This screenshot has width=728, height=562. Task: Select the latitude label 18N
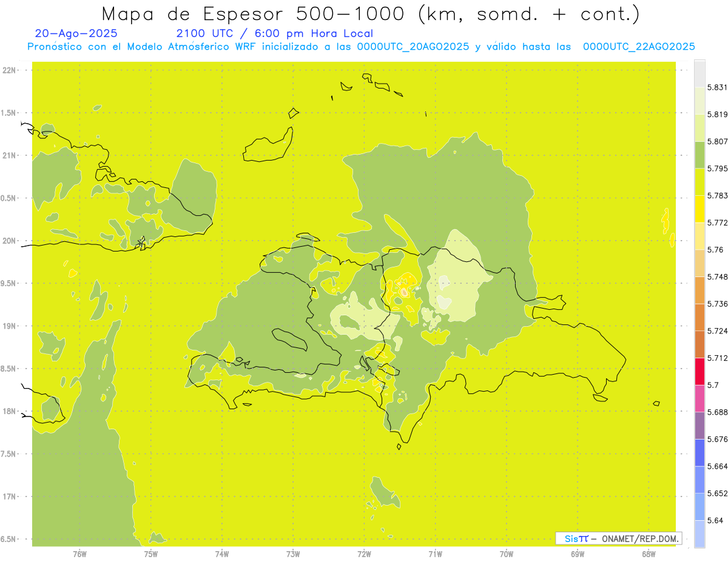point(9,411)
